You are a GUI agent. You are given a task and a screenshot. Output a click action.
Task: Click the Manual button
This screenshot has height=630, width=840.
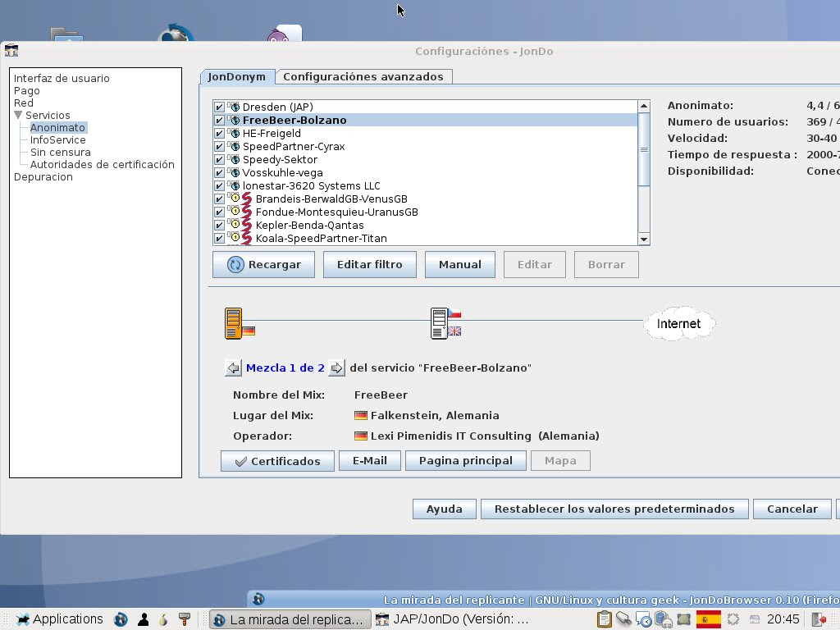point(459,265)
